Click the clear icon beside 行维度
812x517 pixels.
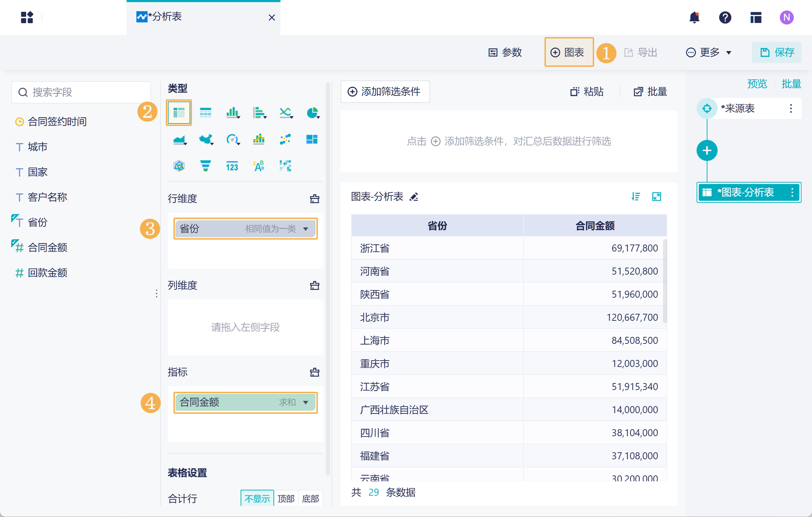pos(314,199)
